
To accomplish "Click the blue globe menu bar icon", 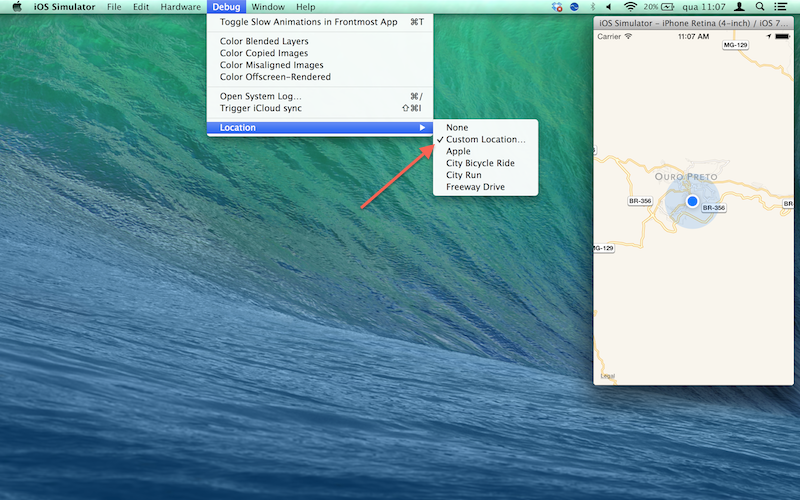I will 574,7.
